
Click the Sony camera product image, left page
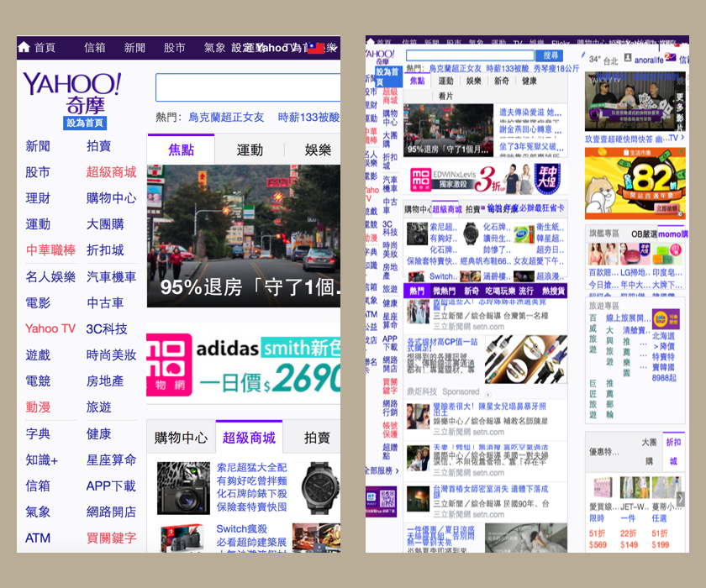(x=183, y=488)
